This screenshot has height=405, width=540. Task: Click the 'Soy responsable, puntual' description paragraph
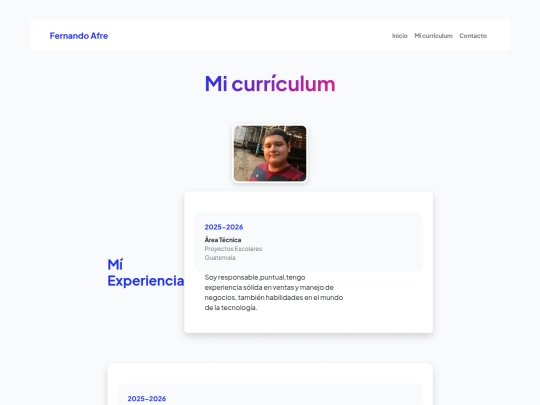click(x=274, y=292)
